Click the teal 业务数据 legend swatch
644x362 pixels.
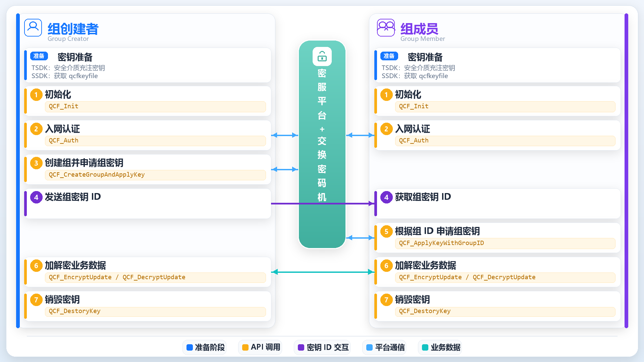(x=425, y=347)
